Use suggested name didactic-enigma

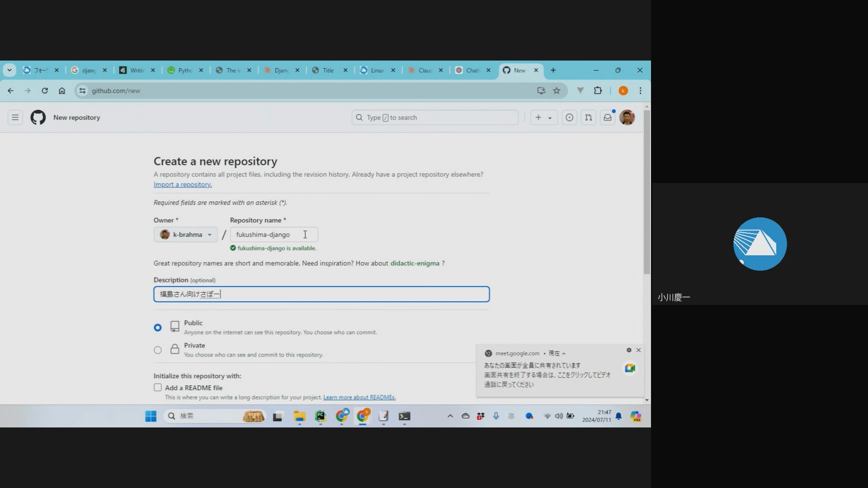click(x=415, y=263)
